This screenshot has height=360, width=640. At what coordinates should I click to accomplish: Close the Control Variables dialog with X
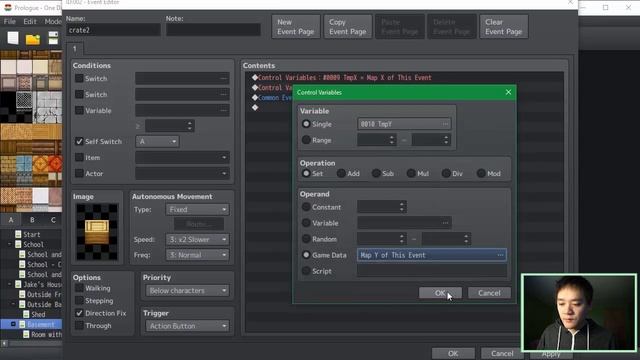pyautogui.click(x=508, y=92)
